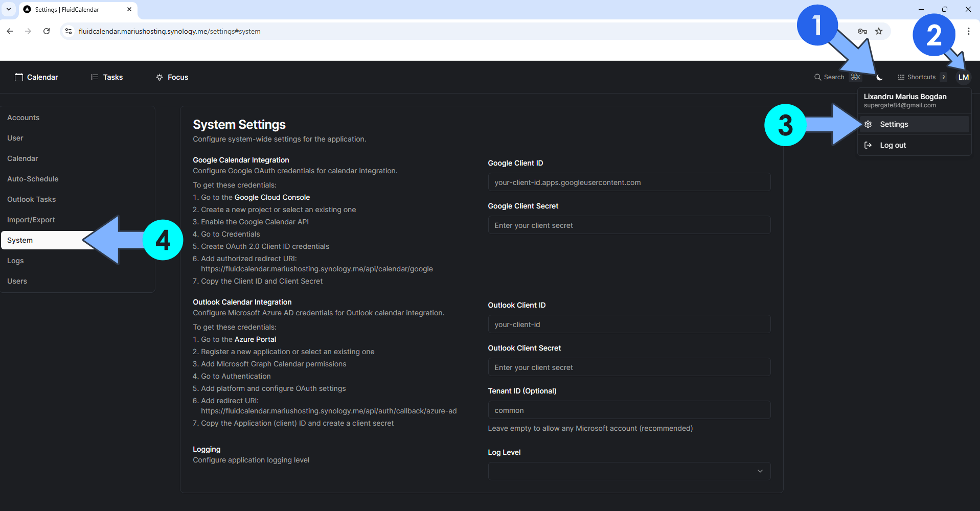Open User settings section

pyautogui.click(x=78, y=138)
